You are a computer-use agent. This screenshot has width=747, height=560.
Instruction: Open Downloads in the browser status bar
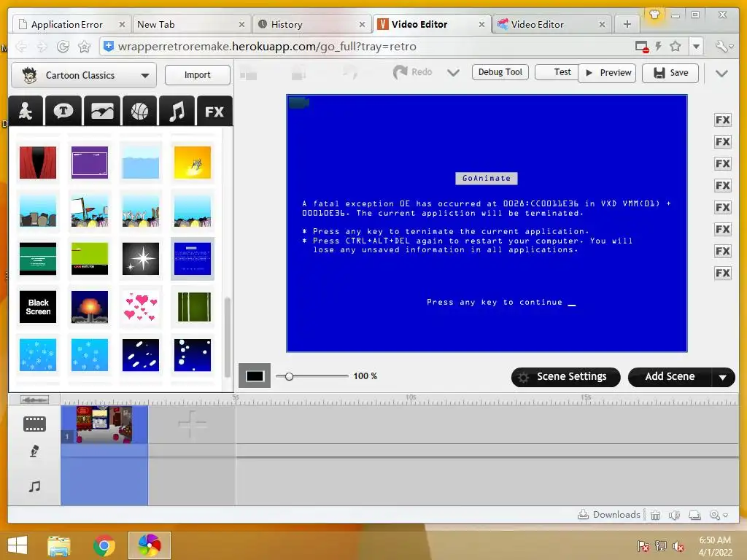[x=609, y=515]
